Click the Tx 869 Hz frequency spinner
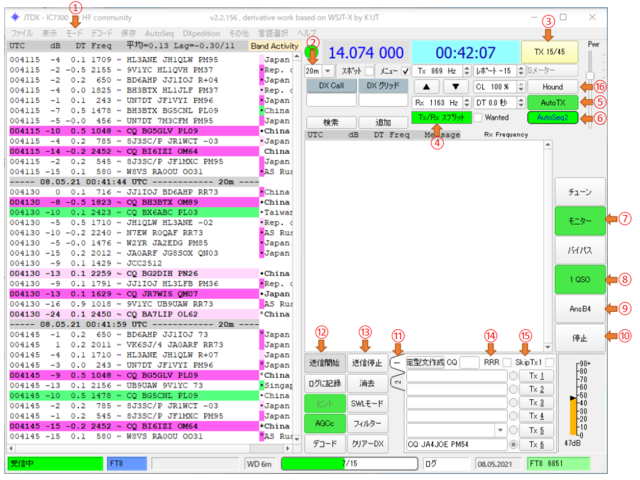 [x=442, y=71]
